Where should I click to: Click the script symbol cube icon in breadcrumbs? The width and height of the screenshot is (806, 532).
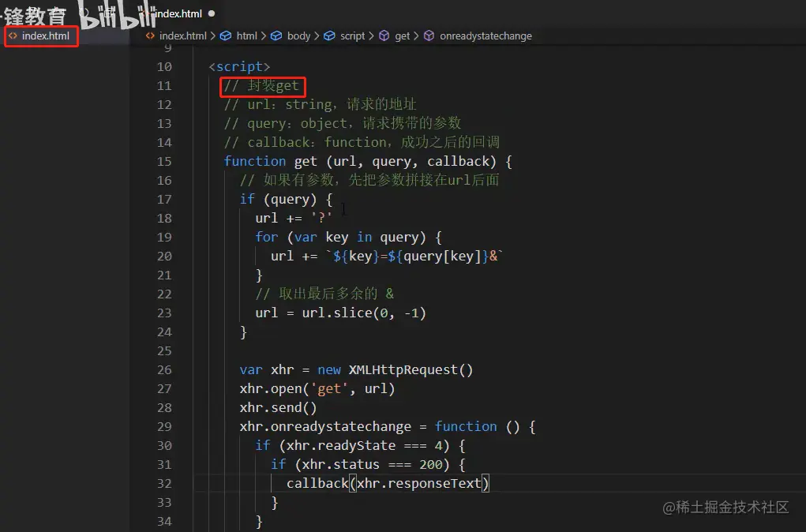coord(329,36)
